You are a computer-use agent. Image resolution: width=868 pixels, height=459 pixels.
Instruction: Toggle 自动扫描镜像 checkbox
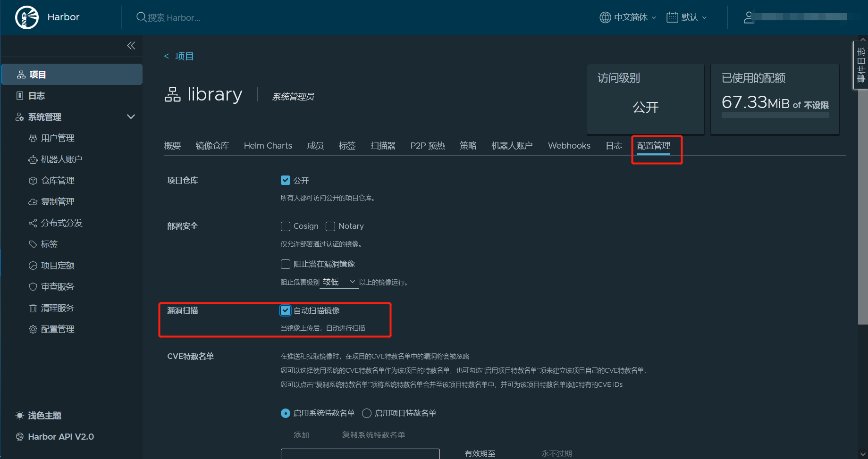(286, 310)
